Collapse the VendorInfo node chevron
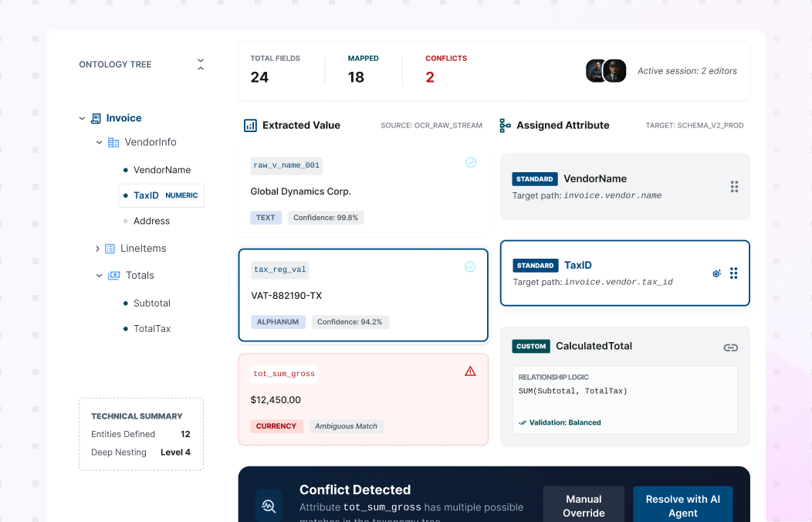Screen dimensions: 812x522 (99, 142)
